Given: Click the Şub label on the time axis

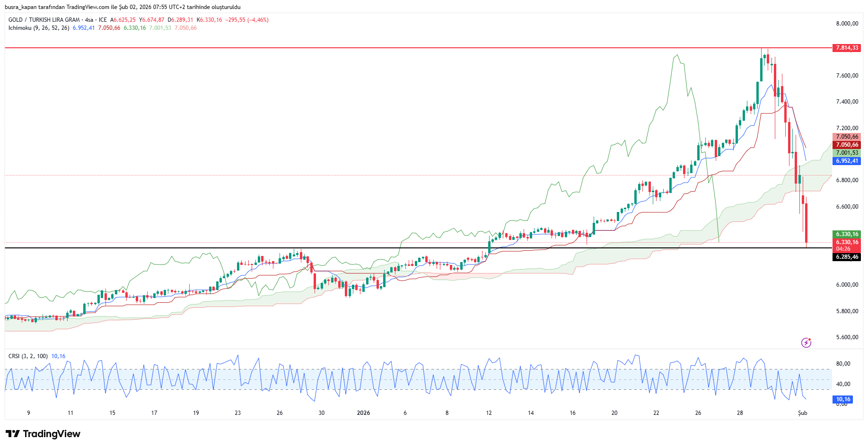Looking at the screenshot, I should (802, 413).
